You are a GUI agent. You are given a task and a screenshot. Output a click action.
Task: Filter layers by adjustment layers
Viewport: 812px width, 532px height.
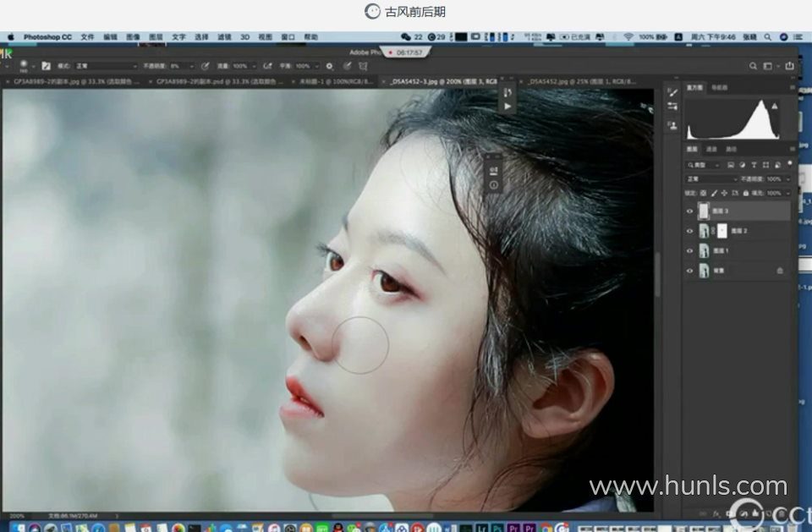click(742, 165)
